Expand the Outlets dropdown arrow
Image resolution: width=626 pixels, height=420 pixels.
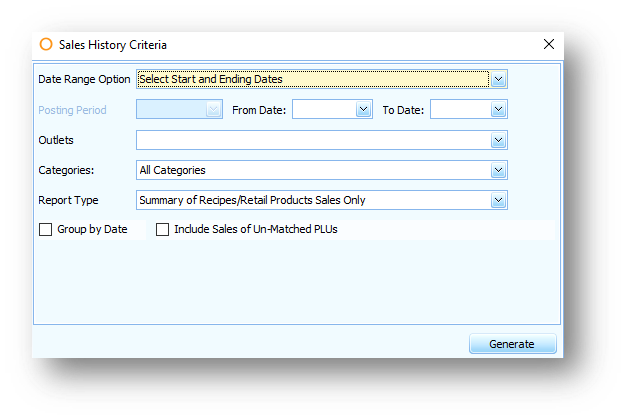[498, 140]
